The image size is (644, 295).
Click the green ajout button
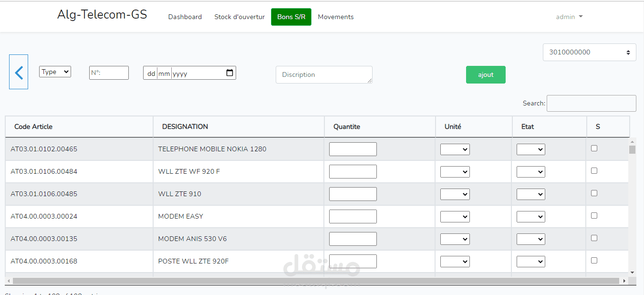point(486,74)
